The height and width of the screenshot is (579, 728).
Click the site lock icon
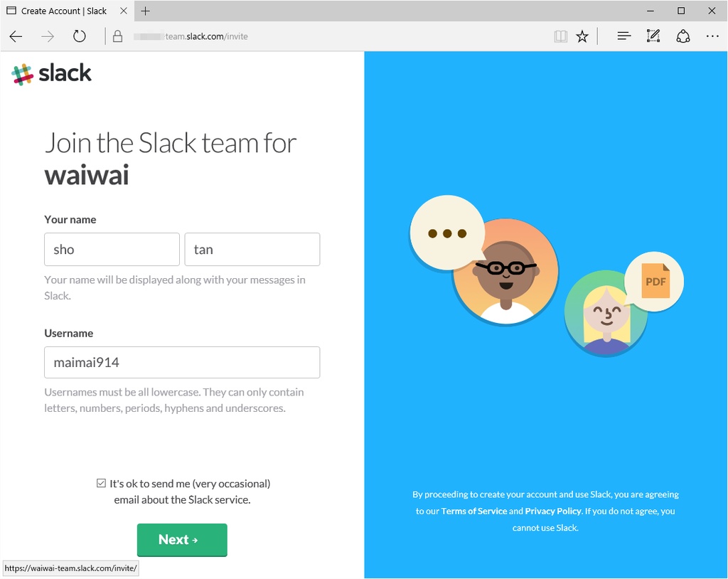[117, 36]
